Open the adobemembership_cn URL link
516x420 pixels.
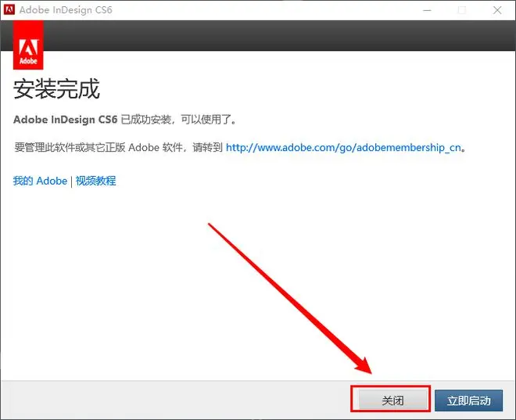[x=343, y=147]
